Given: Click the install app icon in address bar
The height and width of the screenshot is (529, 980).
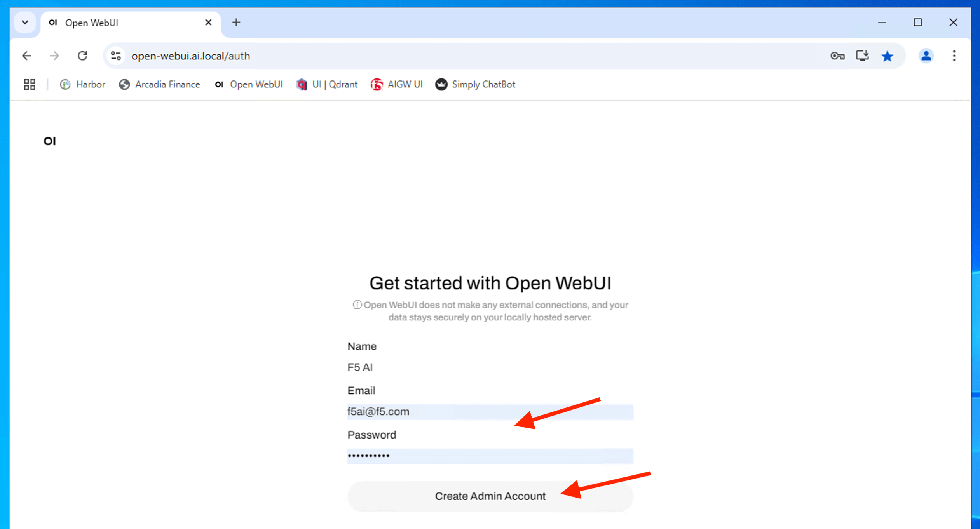Looking at the screenshot, I should pyautogui.click(x=862, y=56).
